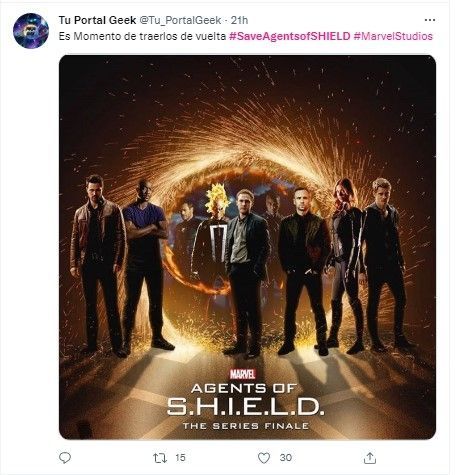The height and width of the screenshot is (475, 472).
Task: Click 'THE SERIES FINALE' text in the poster
Action: pos(246,426)
